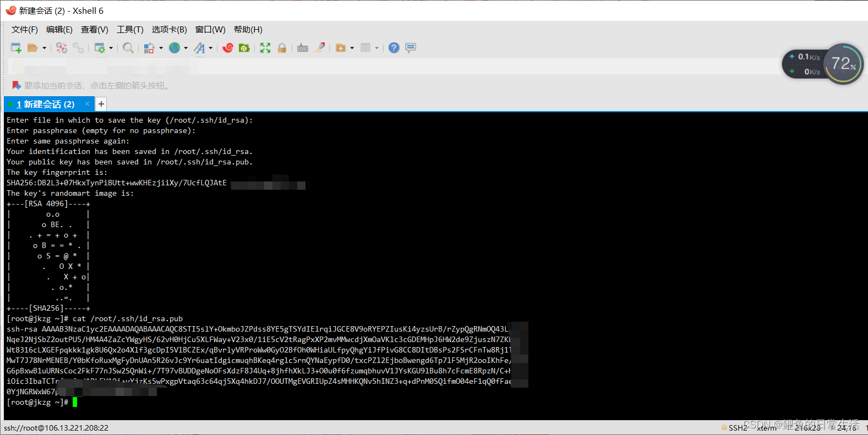Click the folder-plus toolbar icon
The image size is (868, 435).
tap(341, 48)
